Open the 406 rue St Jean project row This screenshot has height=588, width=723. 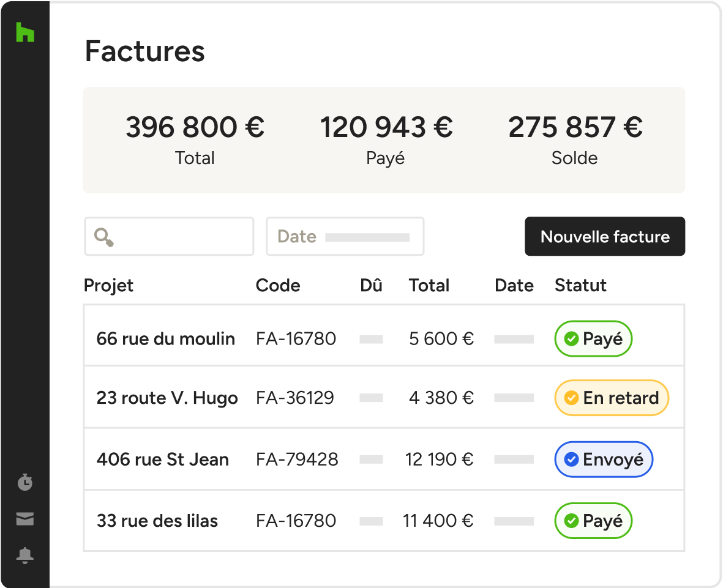coord(384,460)
